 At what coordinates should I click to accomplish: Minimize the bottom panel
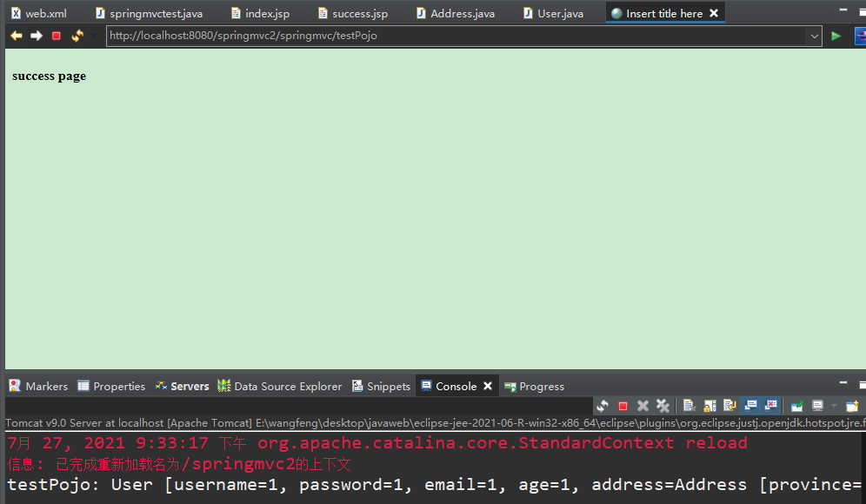point(843,382)
